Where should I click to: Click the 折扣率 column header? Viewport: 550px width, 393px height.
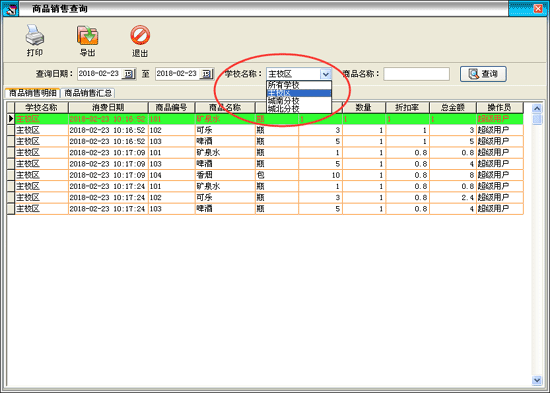[x=408, y=107]
